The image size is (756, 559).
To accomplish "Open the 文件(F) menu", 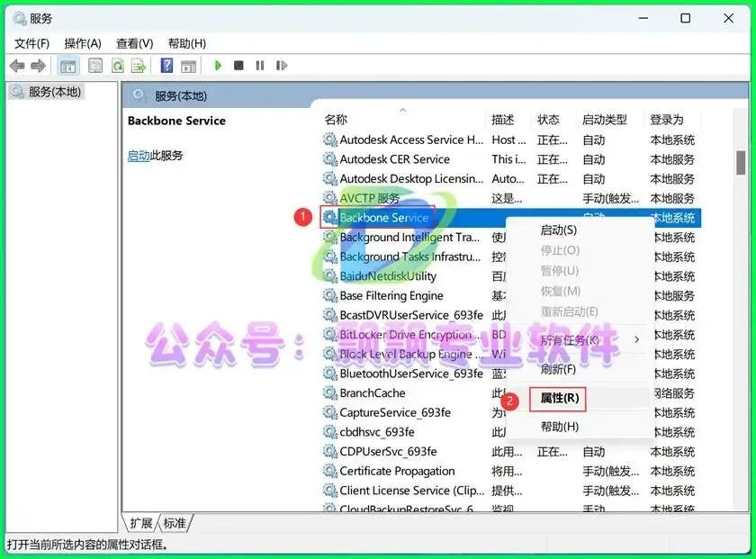I will click(31, 43).
